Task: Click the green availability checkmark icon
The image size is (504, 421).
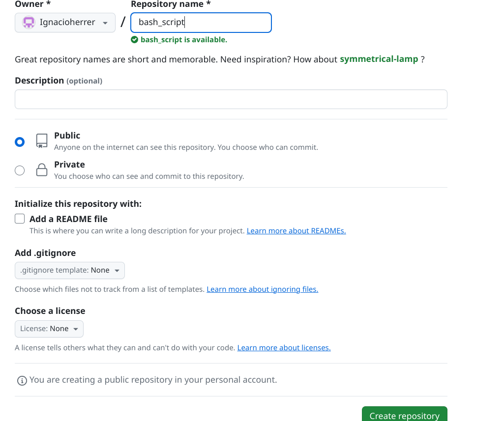Action: (x=134, y=39)
